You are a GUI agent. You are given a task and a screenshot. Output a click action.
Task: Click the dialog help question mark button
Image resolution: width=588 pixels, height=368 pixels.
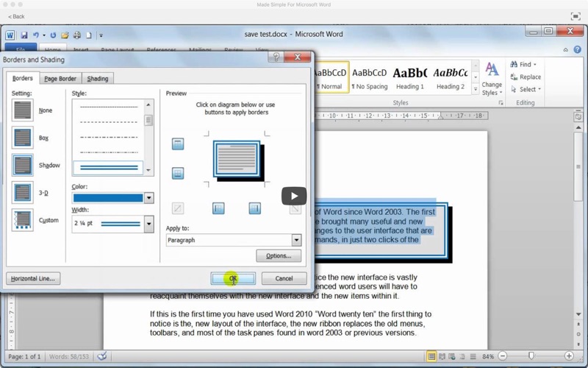pos(276,57)
